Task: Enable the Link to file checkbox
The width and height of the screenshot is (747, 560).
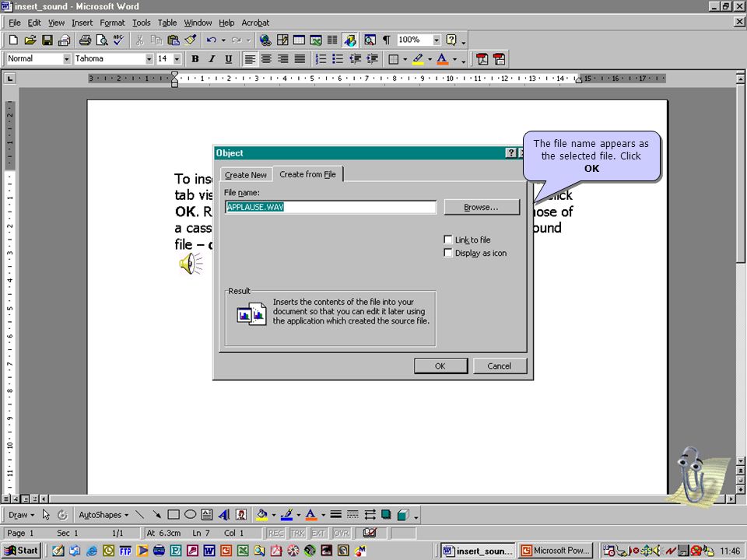Action: [x=448, y=240]
